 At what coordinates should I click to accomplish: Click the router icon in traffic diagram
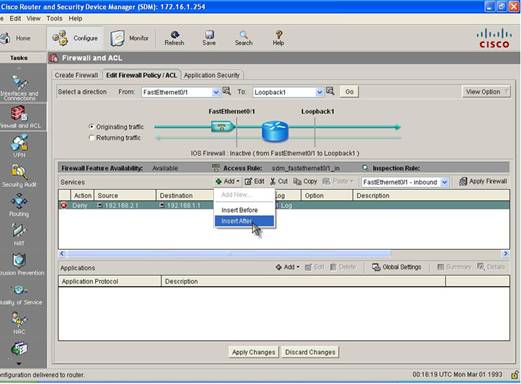click(x=275, y=131)
